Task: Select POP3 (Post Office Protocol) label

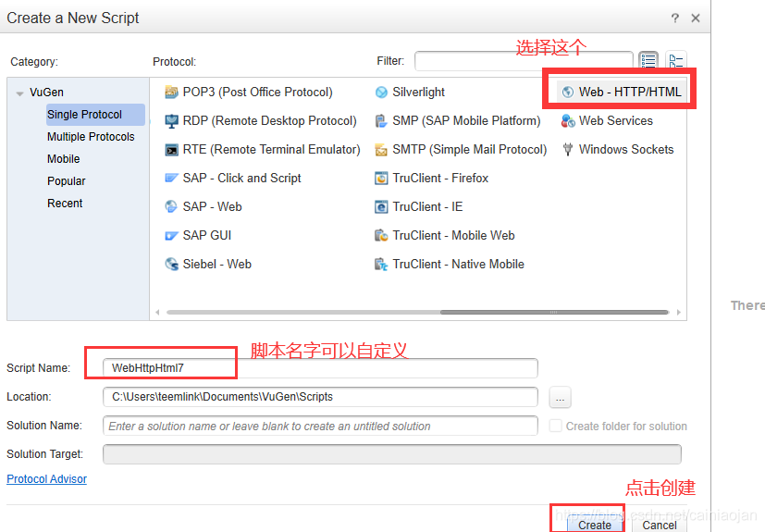Action: pos(257,93)
